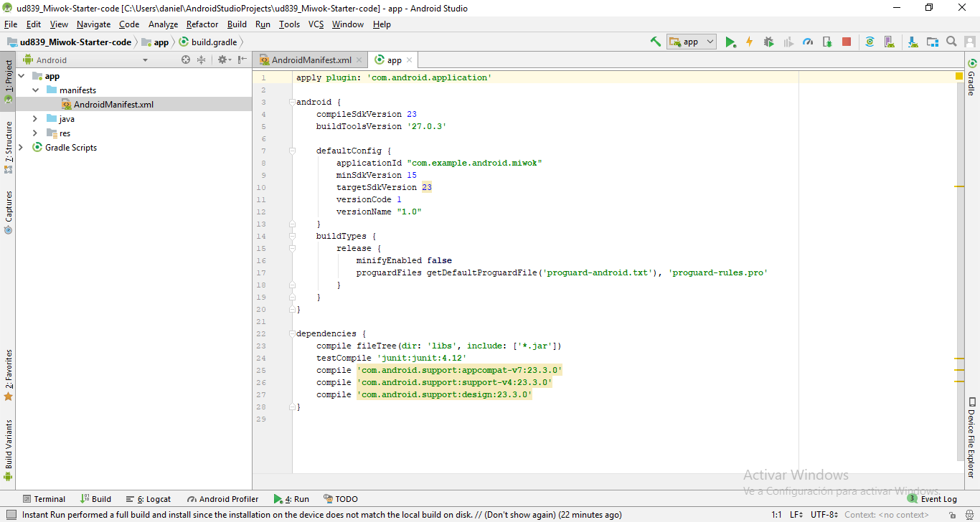980x522 pixels.
Task: Open the 6: Logcat tool window
Action: click(149, 499)
